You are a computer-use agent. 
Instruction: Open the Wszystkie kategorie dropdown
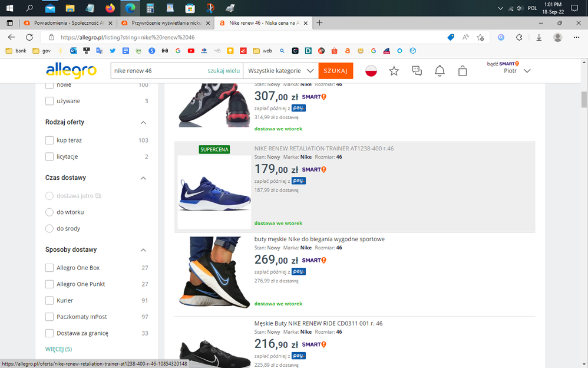(x=280, y=70)
